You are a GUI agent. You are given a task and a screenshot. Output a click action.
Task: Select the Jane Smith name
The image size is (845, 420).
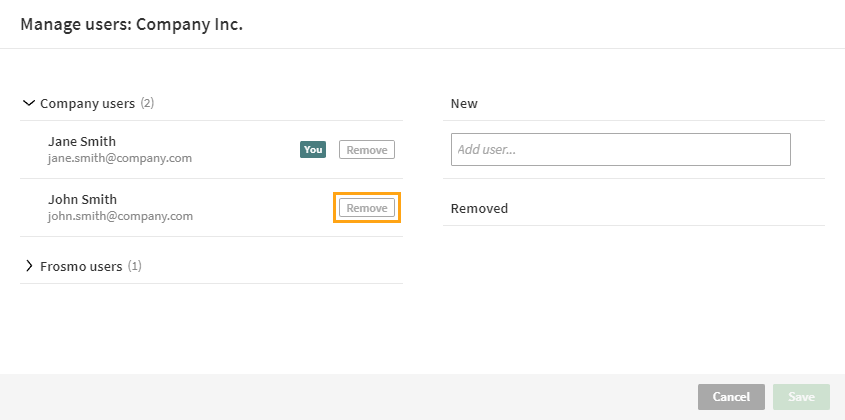coord(82,141)
